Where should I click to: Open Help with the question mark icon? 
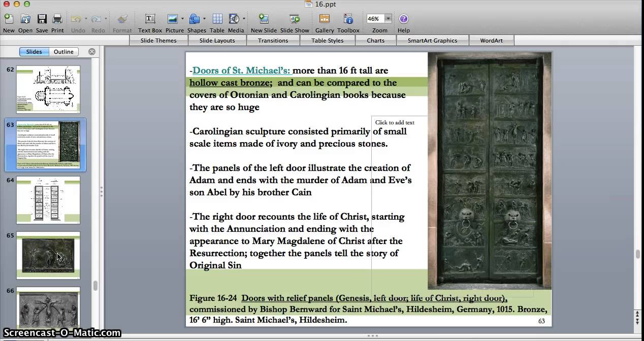click(x=404, y=19)
